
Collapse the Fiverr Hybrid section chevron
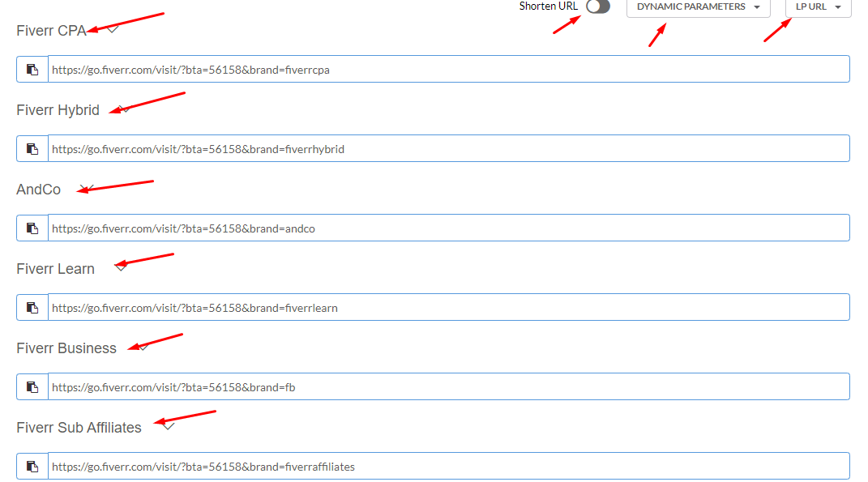tap(125, 109)
